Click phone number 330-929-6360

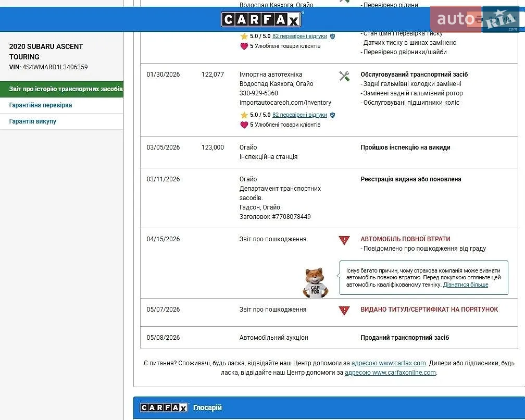(x=258, y=93)
